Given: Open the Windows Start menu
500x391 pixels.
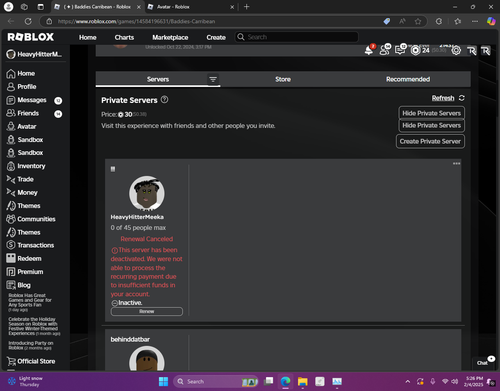Looking at the screenshot, I should point(163,381).
